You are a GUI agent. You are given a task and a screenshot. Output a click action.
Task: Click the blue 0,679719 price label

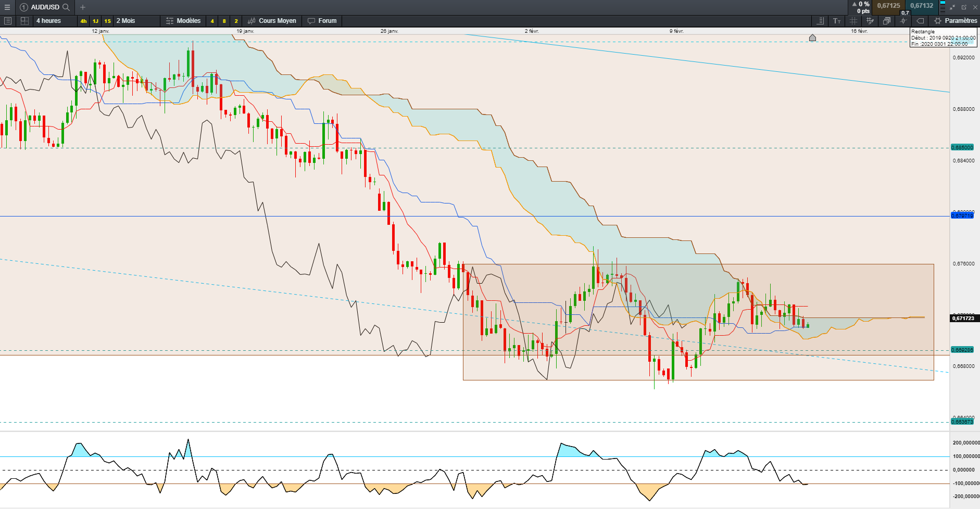pyautogui.click(x=962, y=215)
